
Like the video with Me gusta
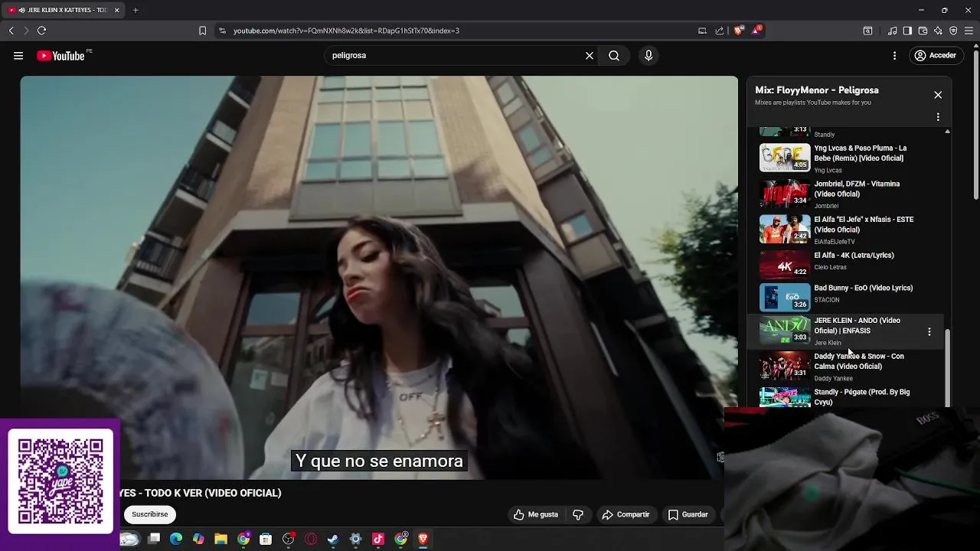(537, 514)
